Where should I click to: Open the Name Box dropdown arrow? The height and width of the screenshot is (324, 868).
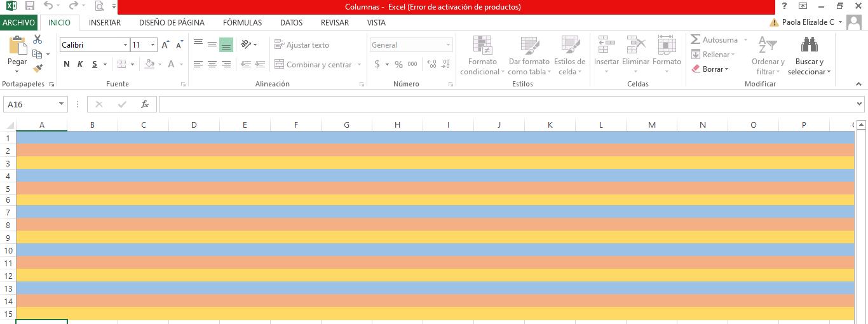(x=62, y=104)
